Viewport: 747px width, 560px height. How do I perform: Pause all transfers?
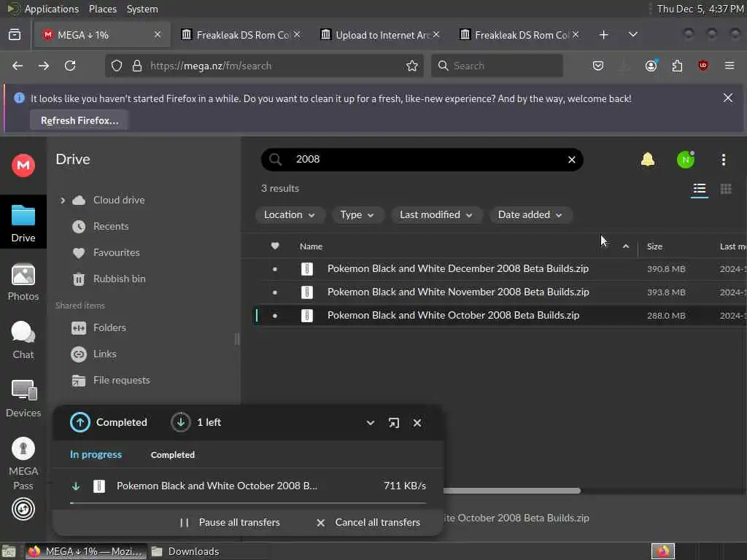point(230,522)
